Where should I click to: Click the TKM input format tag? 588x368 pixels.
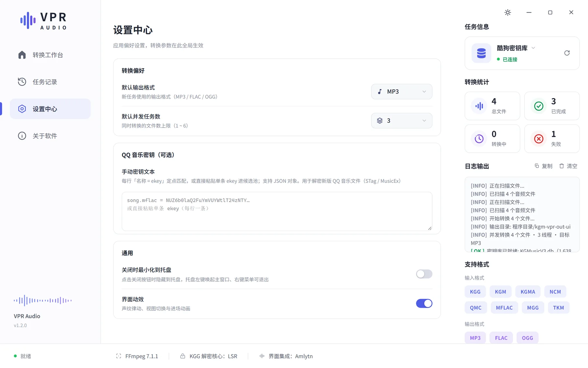click(558, 307)
